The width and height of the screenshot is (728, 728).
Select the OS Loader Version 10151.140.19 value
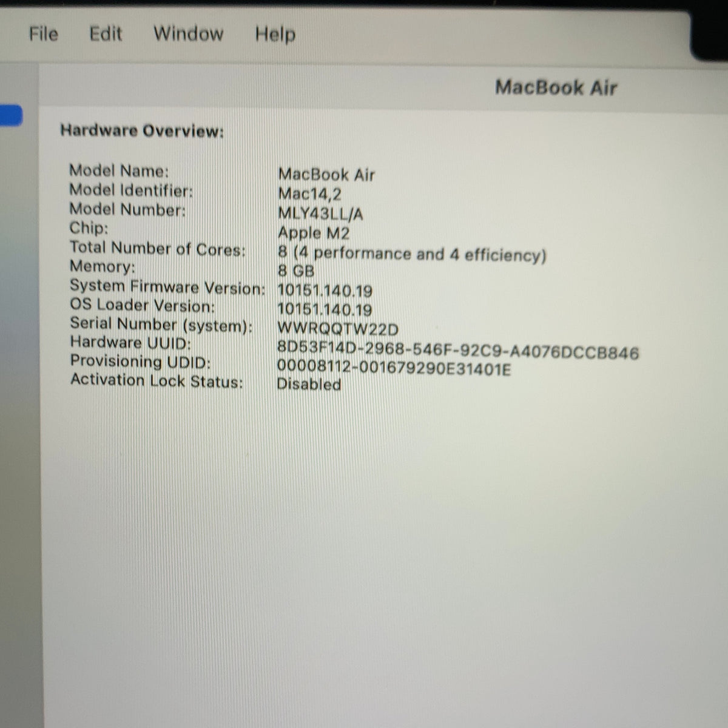[x=325, y=309]
